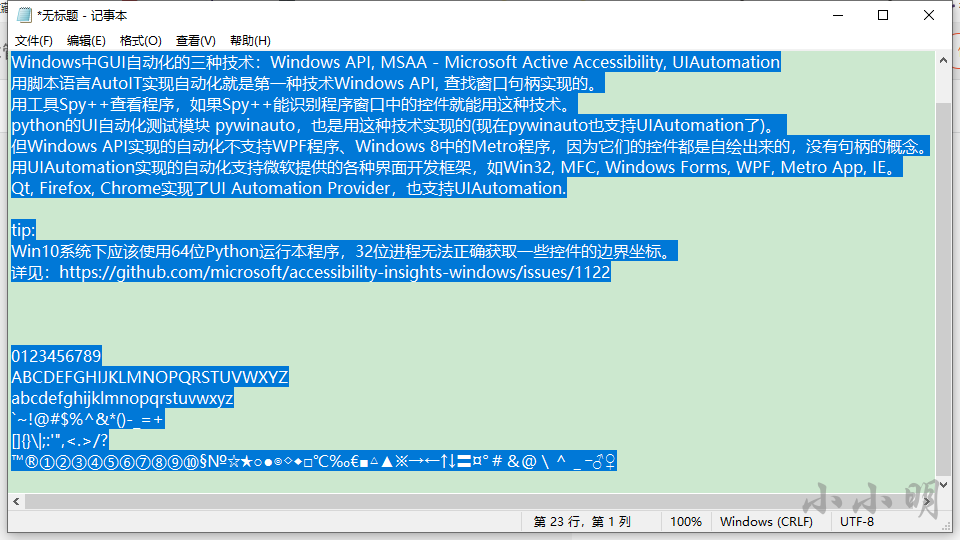
Task: Click the line starting with 但Windows API实现
Action: click(470, 146)
